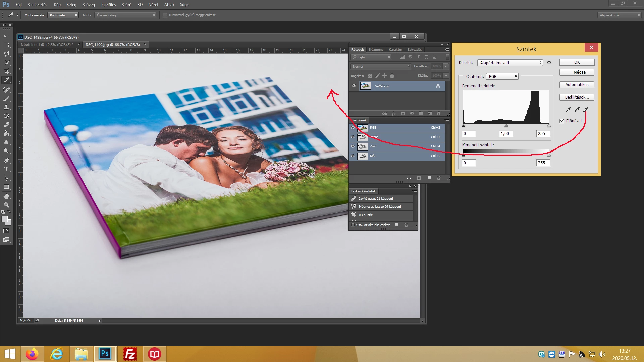Pick the white point eyedropper in Szintek

coord(586,110)
